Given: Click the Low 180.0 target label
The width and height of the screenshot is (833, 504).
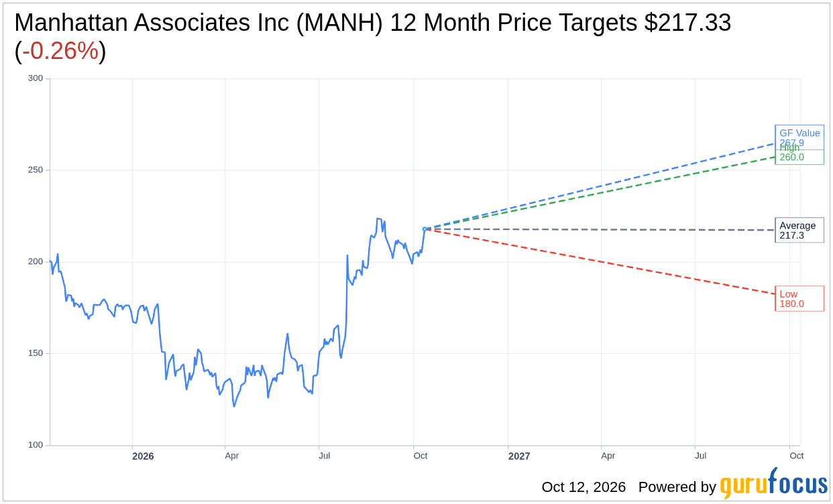Looking at the screenshot, I should point(799,299).
